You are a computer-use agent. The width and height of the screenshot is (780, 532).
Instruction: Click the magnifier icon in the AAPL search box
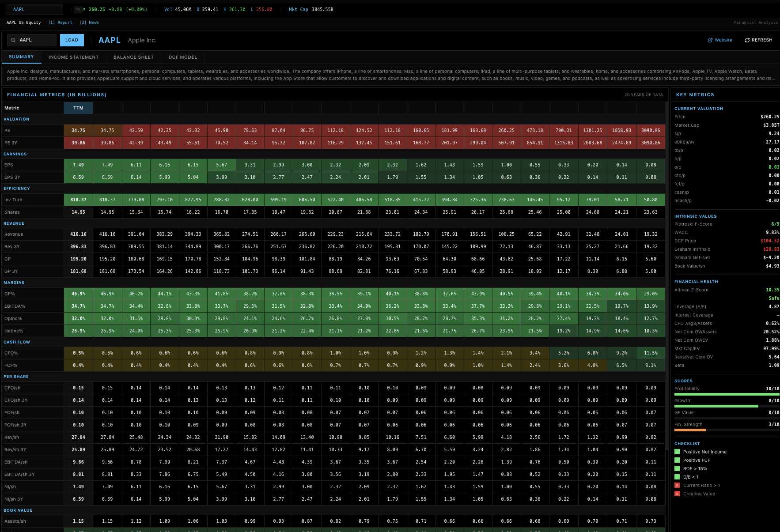(x=13, y=40)
